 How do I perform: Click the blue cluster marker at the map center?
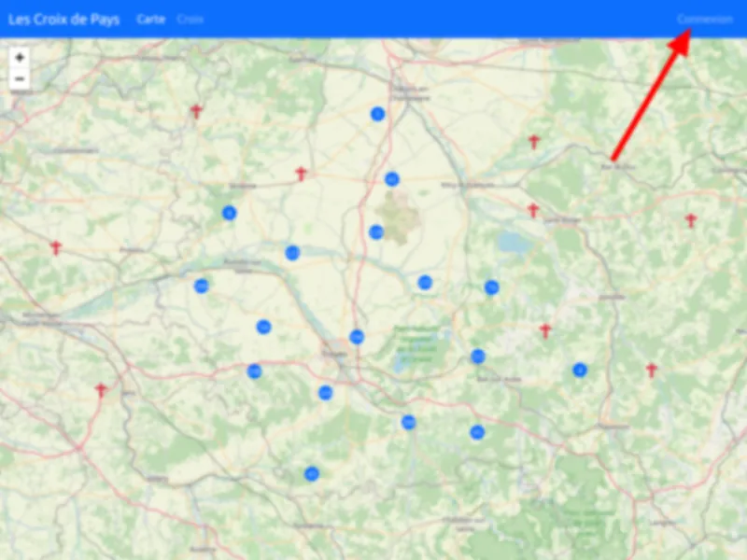[x=356, y=337]
